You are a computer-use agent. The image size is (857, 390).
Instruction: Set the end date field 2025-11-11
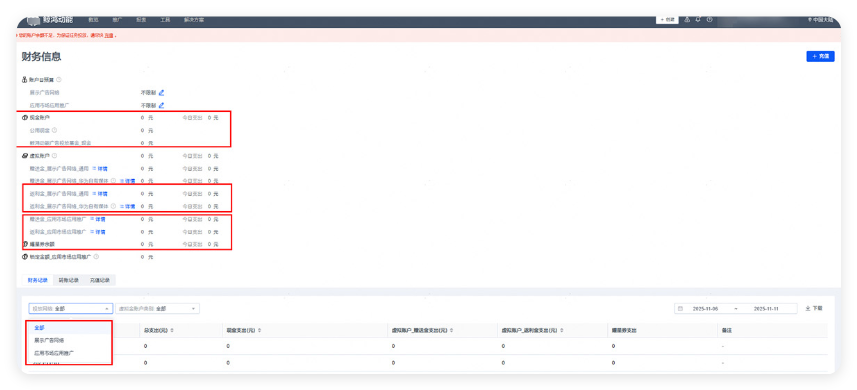click(766, 309)
